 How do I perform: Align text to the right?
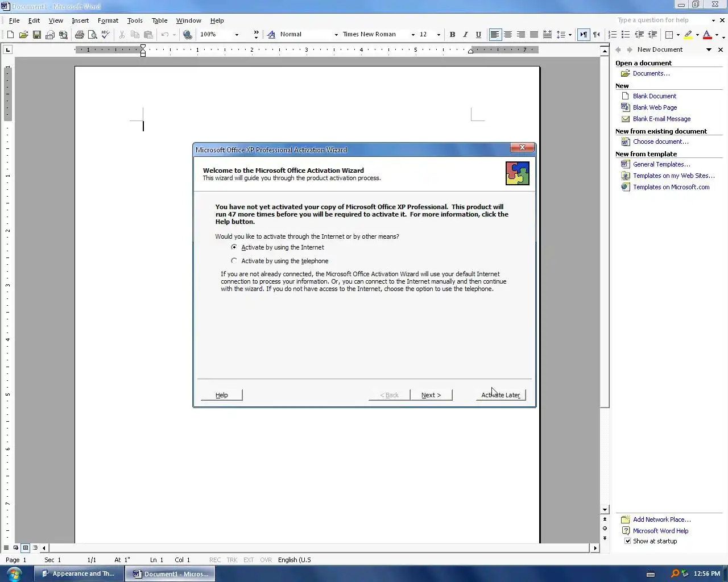521,35
